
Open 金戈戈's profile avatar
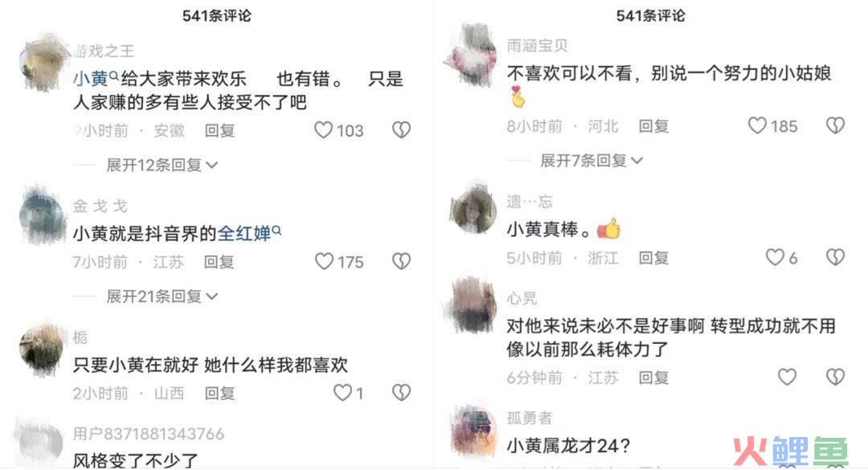pos(42,215)
